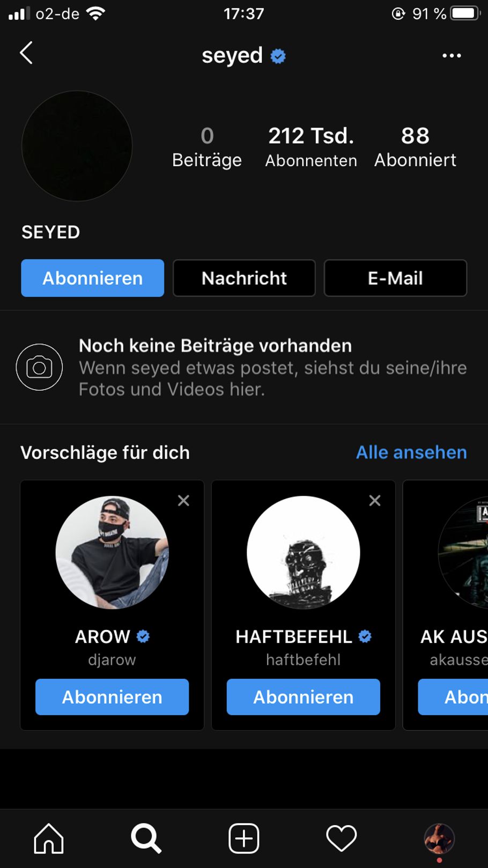
Task: Tap the Home tab icon
Action: [49, 838]
